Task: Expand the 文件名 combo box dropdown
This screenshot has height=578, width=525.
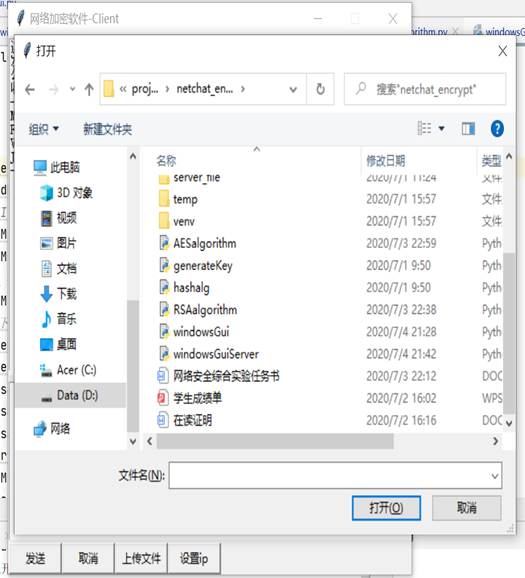Action: (495, 476)
